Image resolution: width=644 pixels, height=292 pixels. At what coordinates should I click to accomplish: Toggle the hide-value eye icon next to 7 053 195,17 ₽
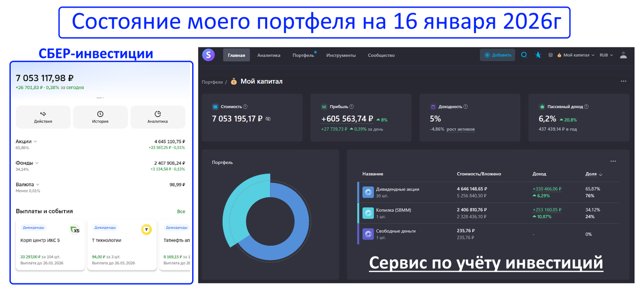(268, 119)
